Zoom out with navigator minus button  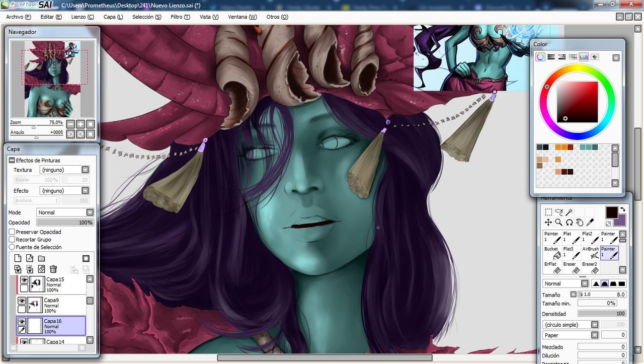click(x=70, y=124)
